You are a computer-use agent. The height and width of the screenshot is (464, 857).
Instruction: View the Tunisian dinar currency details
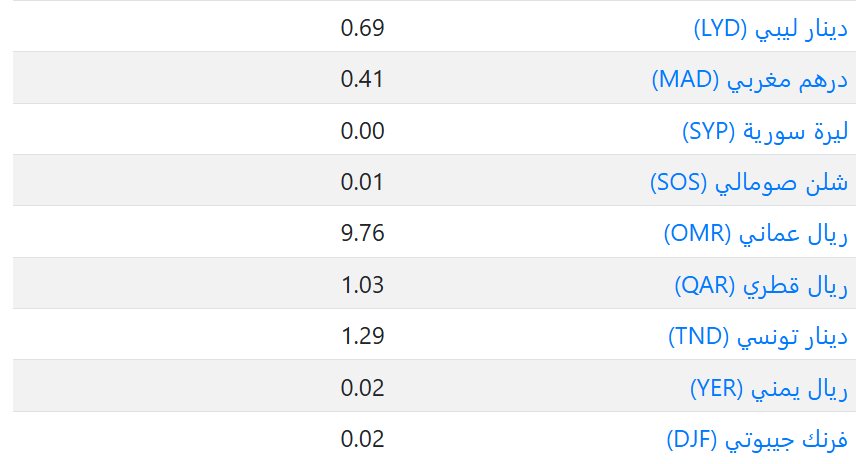click(757, 337)
